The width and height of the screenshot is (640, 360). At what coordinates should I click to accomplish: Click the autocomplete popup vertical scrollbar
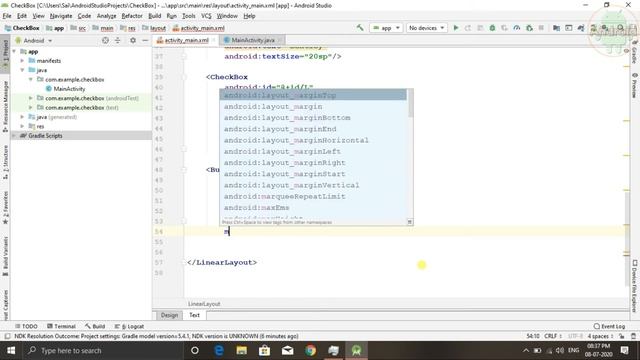pyautogui.click(x=410, y=103)
